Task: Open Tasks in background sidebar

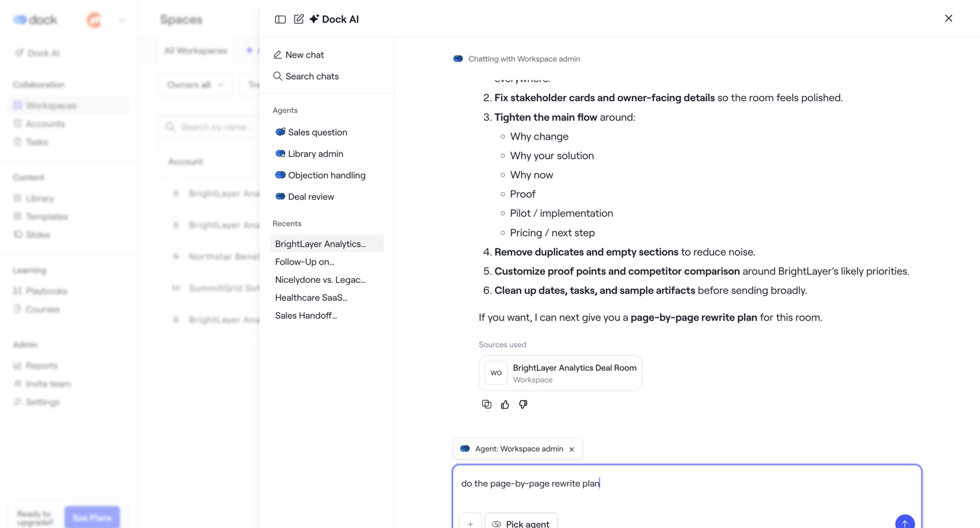Action: pos(32,142)
